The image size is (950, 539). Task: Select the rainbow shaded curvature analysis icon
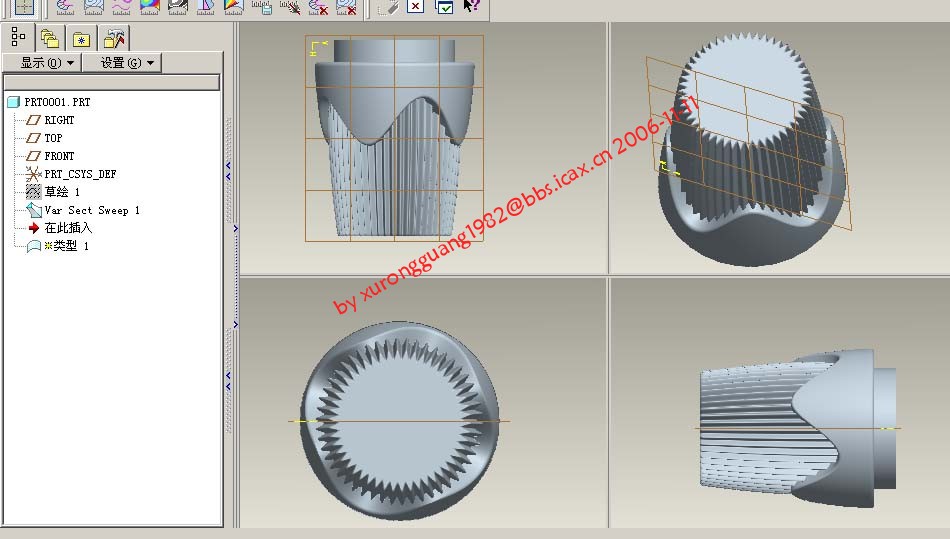pos(150,6)
